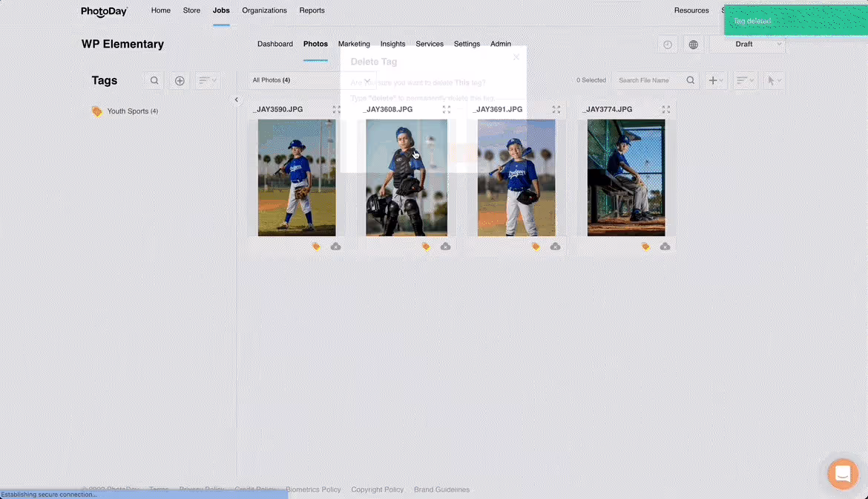Switch to the Settings tab
Image resolution: width=868 pixels, height=499 pixels.
pyautogui.click(x=467, y=44)
